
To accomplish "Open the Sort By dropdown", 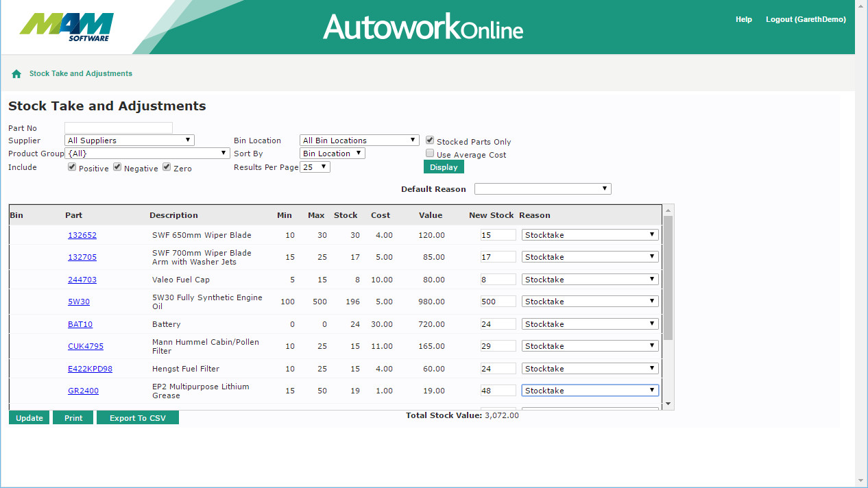I will click(333, 154).
